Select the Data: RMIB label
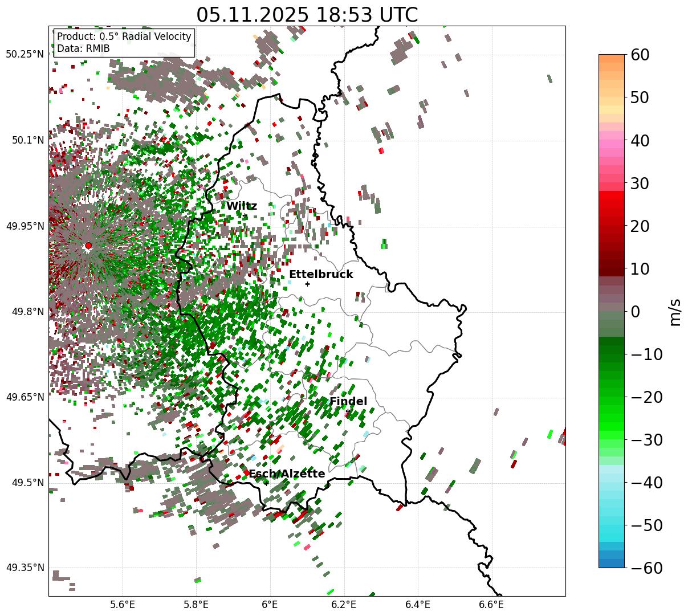Screen dimensions: 688x616 pyautogui.click(x=83, y=48)
